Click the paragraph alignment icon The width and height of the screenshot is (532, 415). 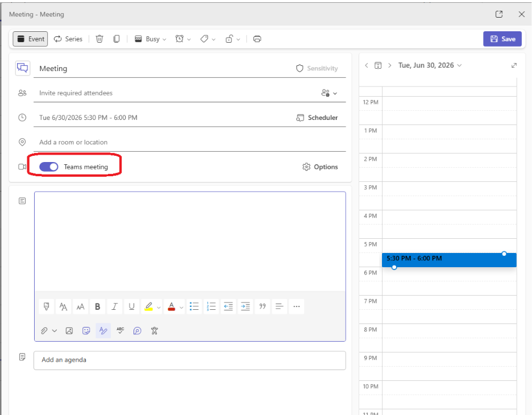click(279, 306)
